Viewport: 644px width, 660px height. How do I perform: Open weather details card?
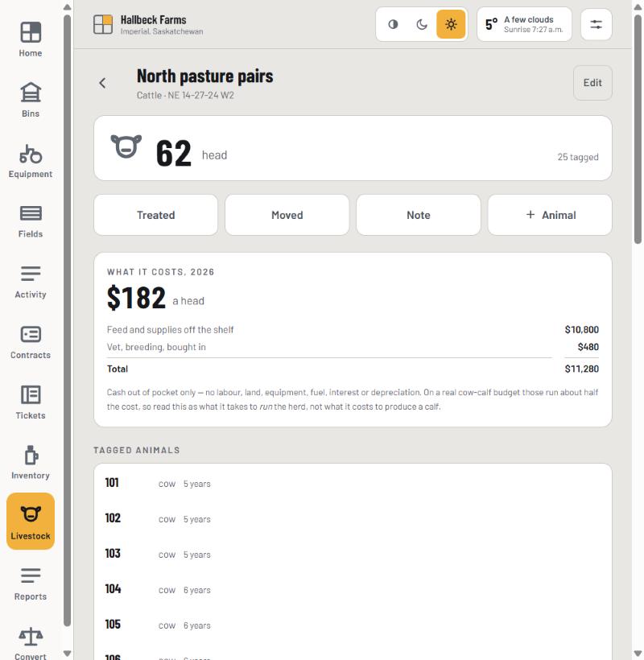pyautogui.click(x=524, y=24)
